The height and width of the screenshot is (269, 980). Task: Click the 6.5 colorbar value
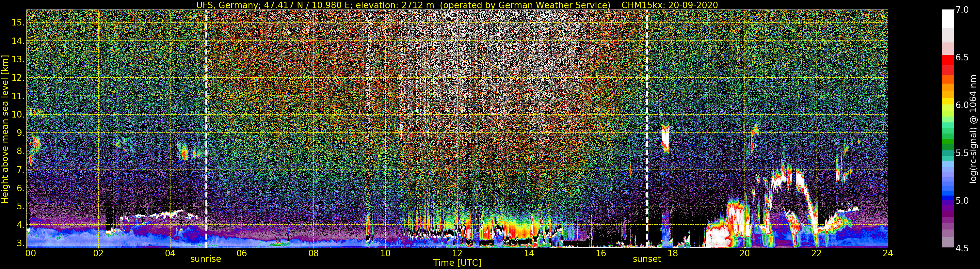tap(962, 57)
